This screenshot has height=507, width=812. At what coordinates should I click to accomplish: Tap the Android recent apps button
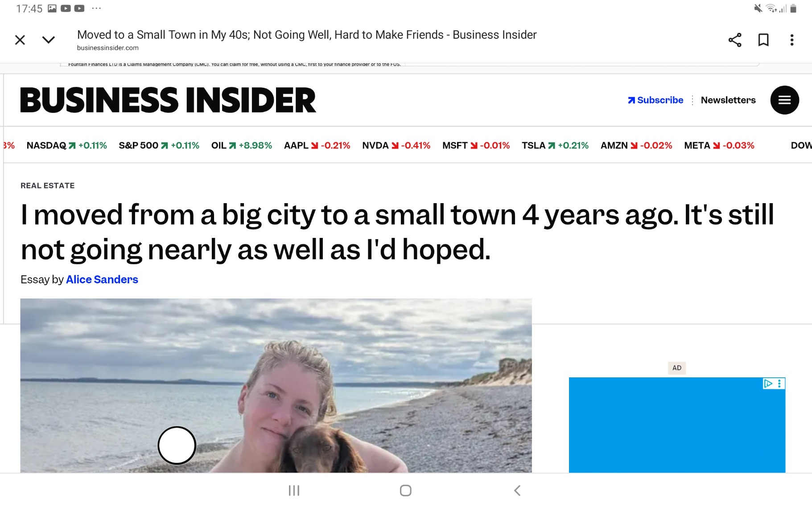tap(294, 491)
